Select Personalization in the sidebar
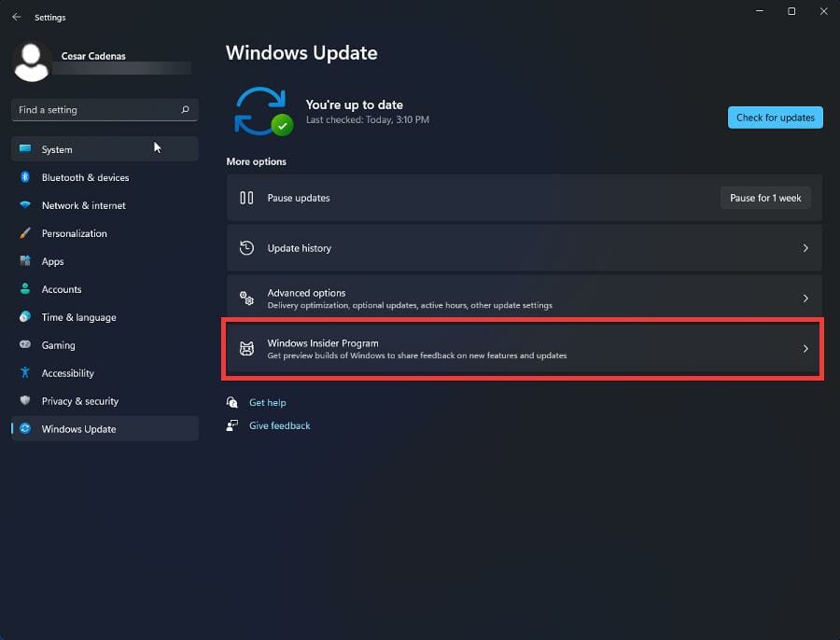This screenshot has width=840, height=640. pyautogui.click(x=105, y=233)
